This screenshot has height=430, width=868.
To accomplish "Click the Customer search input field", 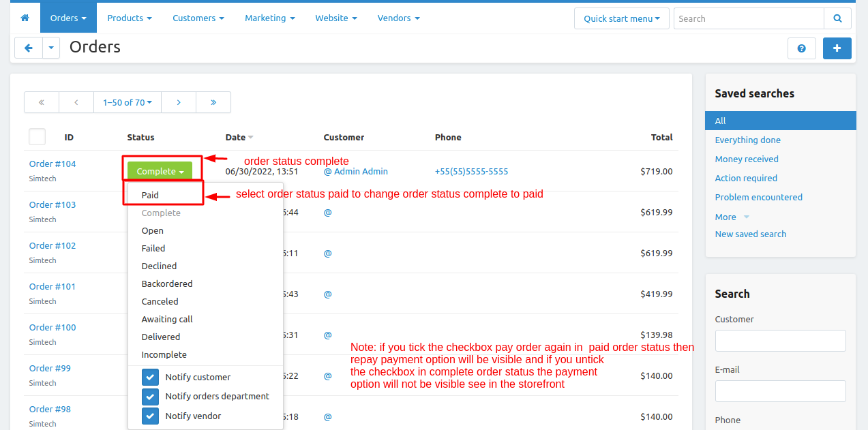I will coord(780,341).
